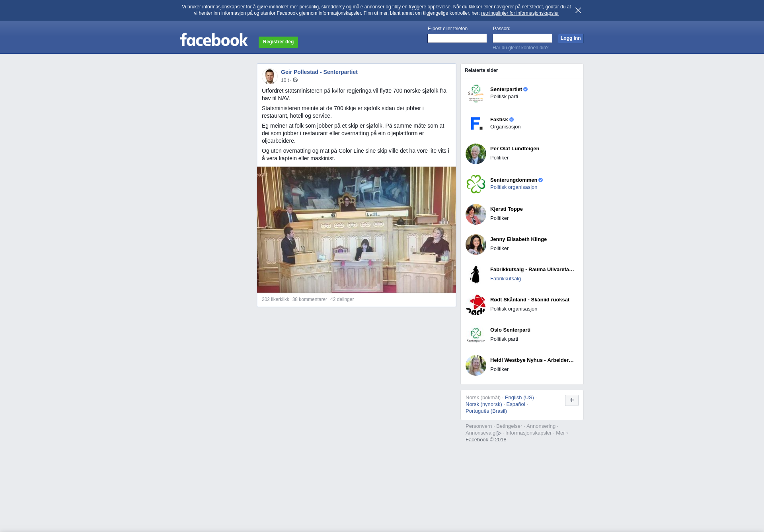
Task: Open the cookie policy guidelines link
Action: point(520,13)
